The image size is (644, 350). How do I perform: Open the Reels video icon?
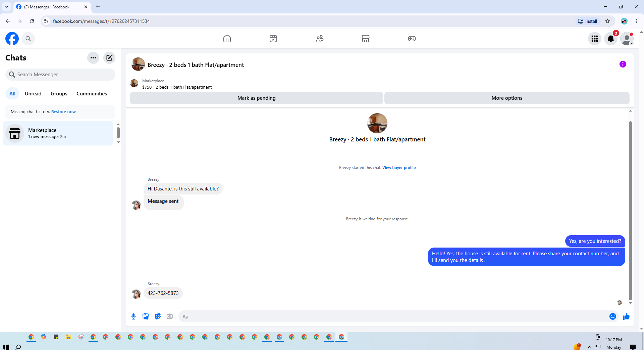273,39
